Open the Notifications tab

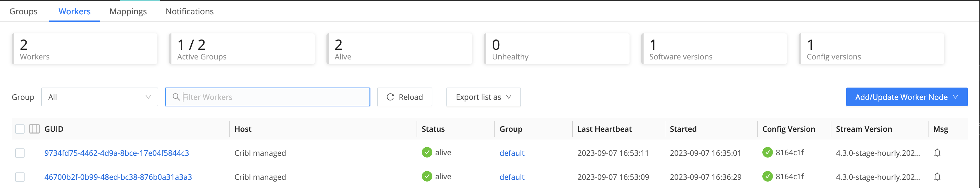[x=189, y=11]
